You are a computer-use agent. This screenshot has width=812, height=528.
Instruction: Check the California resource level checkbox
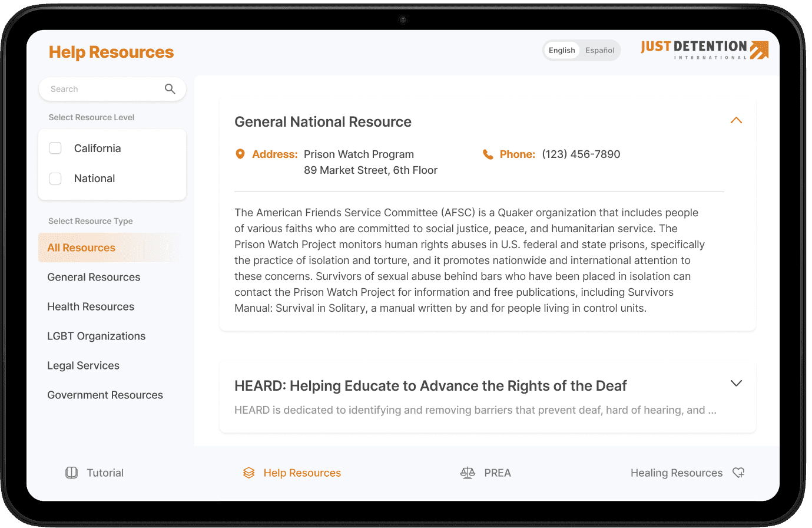(55, 148)
